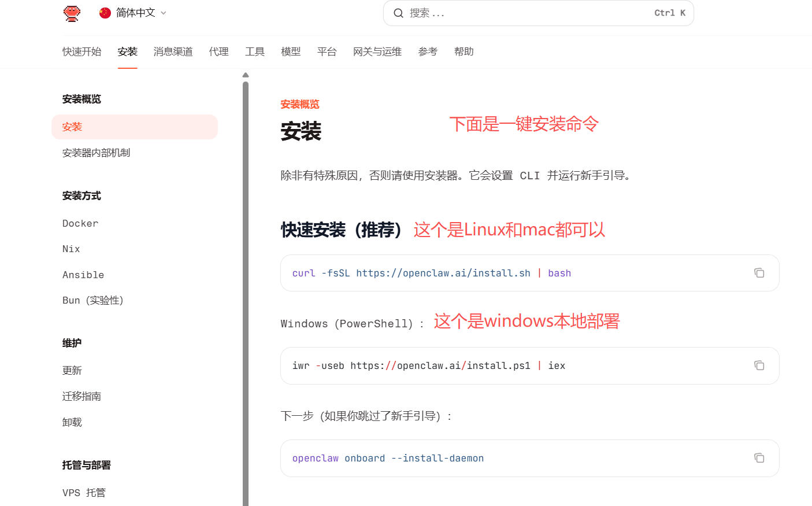Open the Ansible install guide

tap(83, 275)
